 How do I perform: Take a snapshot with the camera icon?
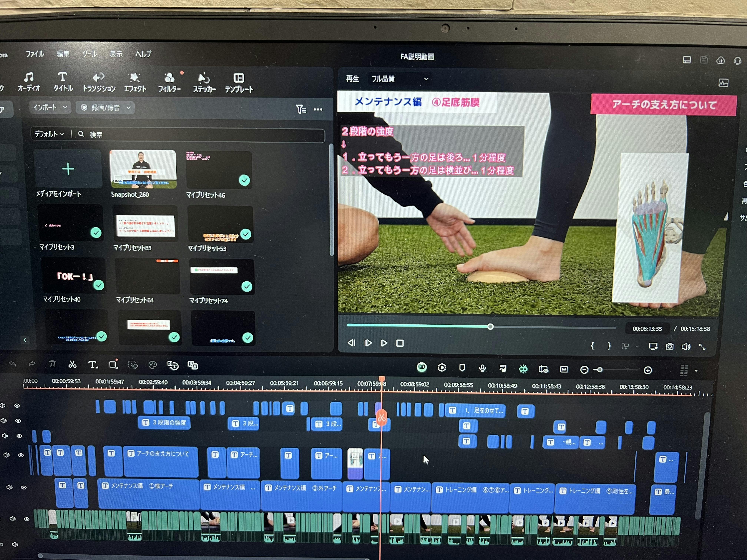[x=669, y=346]
